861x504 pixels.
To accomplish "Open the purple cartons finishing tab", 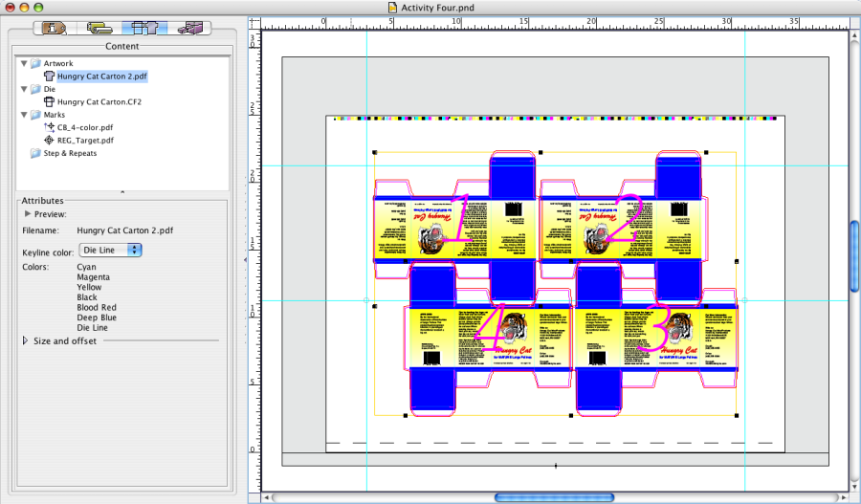I will [x=190, y=28].
